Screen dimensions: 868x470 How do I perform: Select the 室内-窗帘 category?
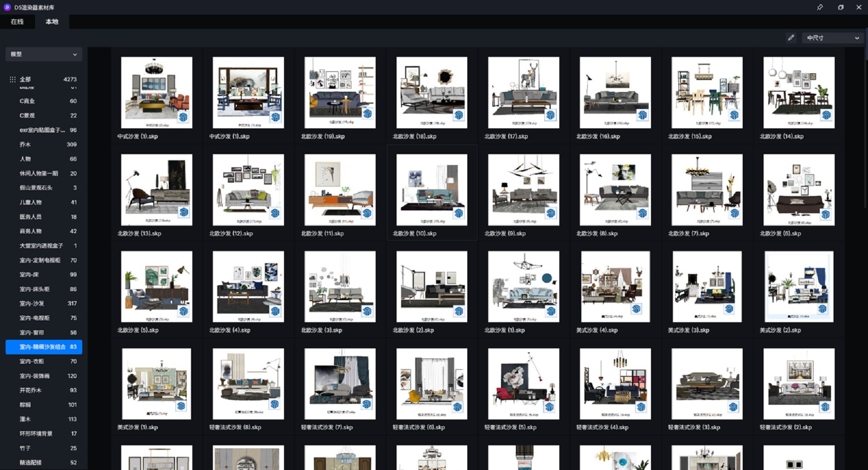[x=44, y=332]
